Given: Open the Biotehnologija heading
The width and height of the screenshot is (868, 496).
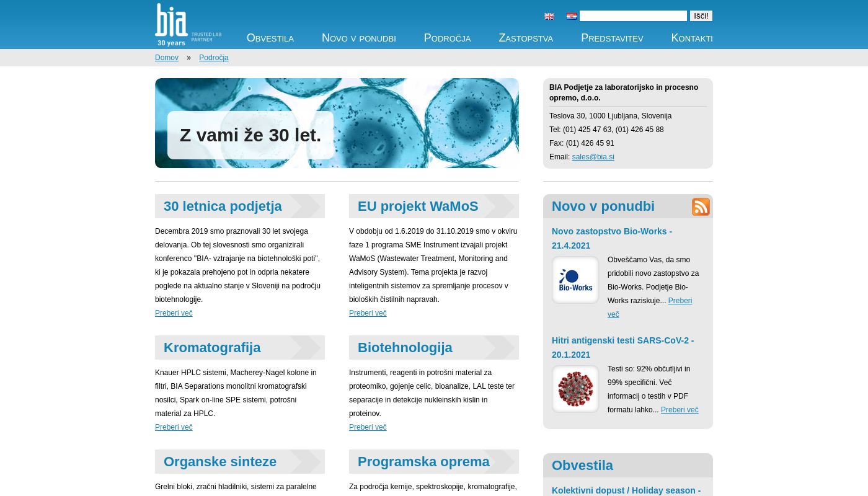Looking at the screenshot, I should click(x=405, y=348).
